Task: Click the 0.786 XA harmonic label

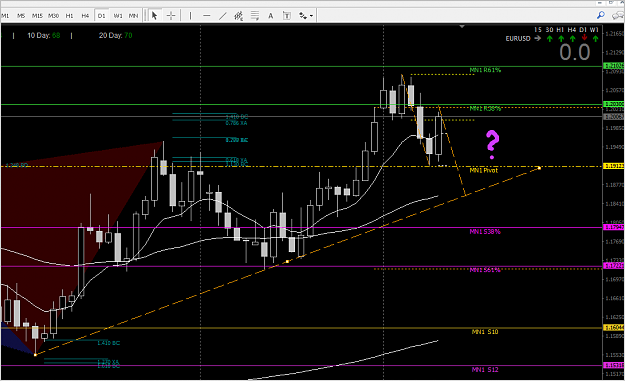Action: [x=236, y=123]
